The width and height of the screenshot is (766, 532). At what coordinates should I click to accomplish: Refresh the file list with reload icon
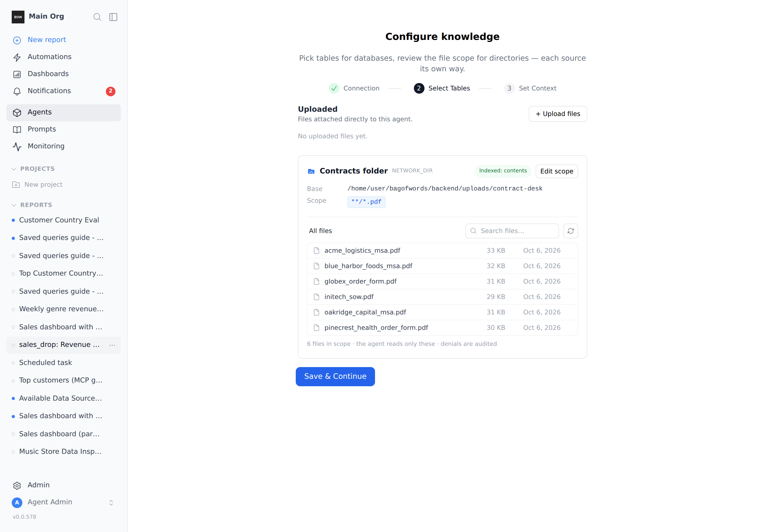[571, 231]
